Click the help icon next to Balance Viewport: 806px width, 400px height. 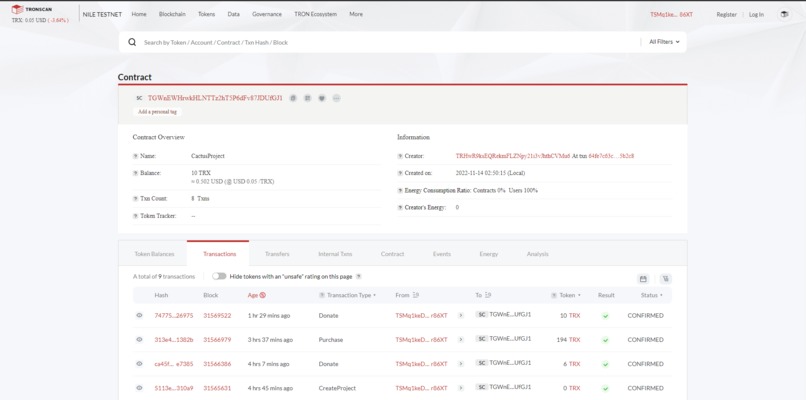[135, 173]
